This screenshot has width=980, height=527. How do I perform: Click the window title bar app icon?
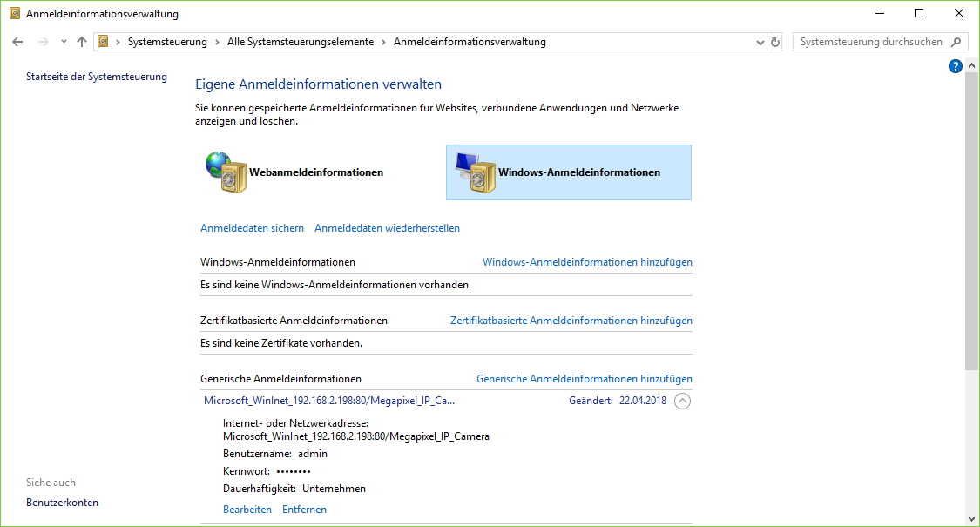(15, 13)
